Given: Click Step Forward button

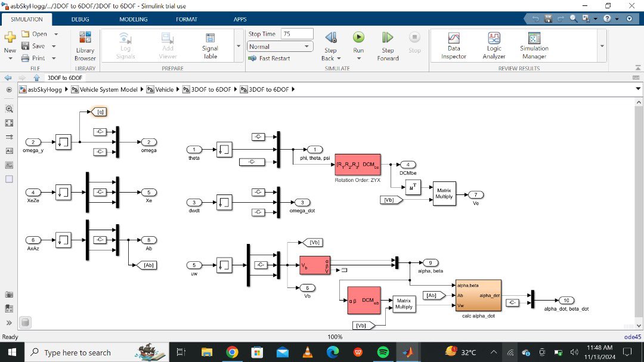Looking at the screenshot, I should (388, 46).
